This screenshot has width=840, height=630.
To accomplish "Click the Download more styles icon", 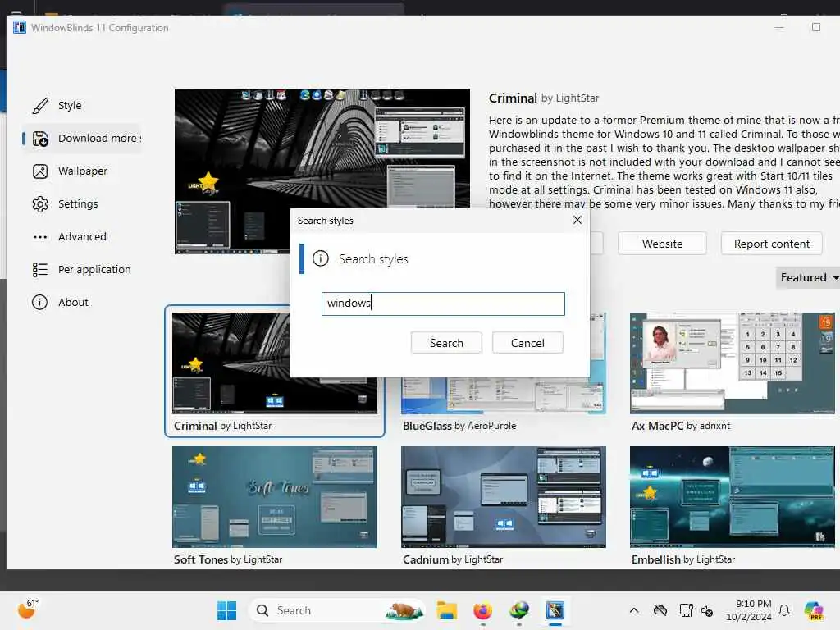I will pyautogui.click(x=40, y=139).
